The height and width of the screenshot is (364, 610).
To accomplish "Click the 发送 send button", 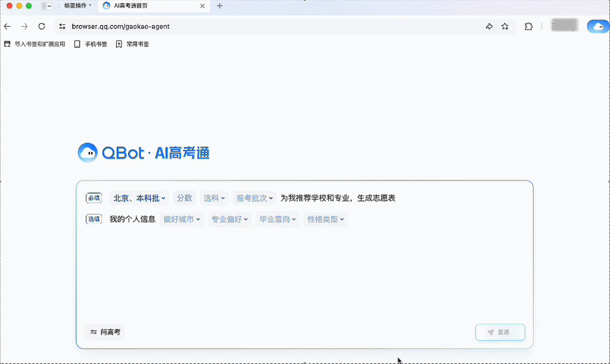I will point(500,332).
